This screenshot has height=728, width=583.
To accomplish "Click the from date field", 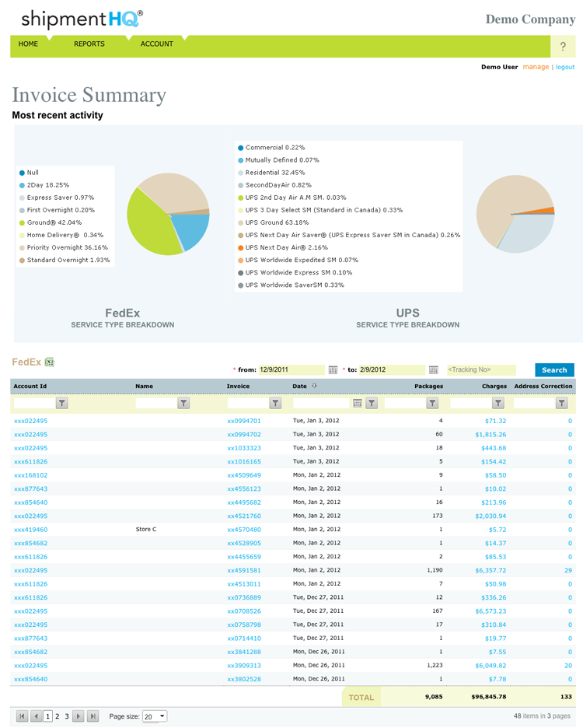I will (292, 370).
